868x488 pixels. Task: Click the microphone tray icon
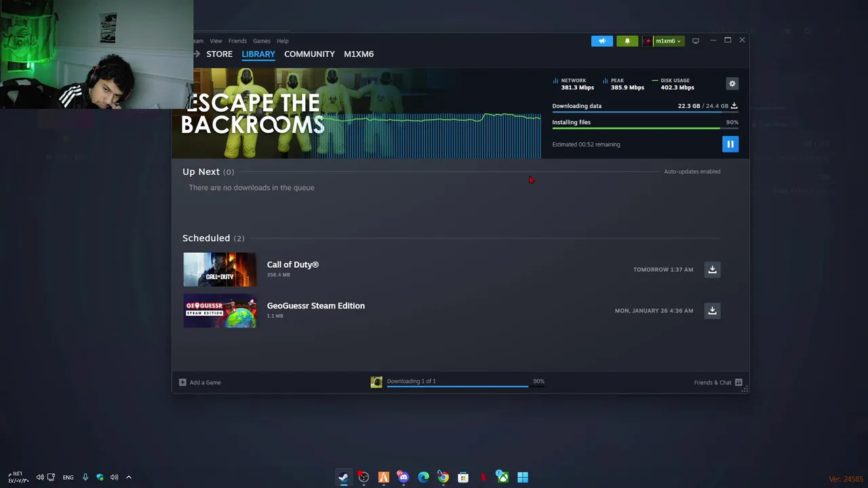pos(85,477)
